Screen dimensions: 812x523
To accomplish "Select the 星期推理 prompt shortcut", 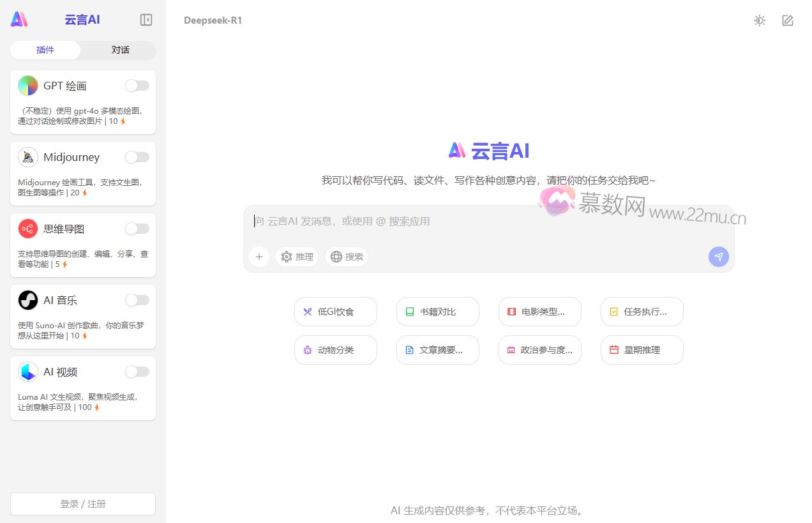I will [x=642, y=349].
